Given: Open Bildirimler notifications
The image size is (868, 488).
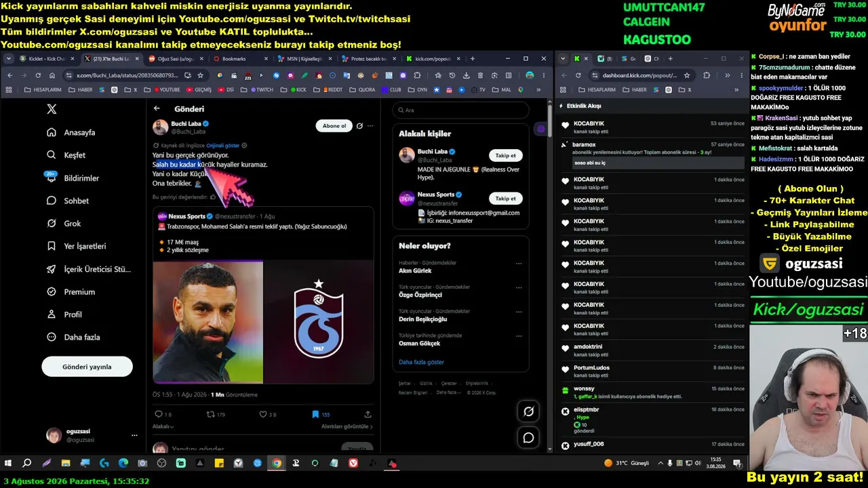Looking at the screenshot, I should [x=73, y=178].
